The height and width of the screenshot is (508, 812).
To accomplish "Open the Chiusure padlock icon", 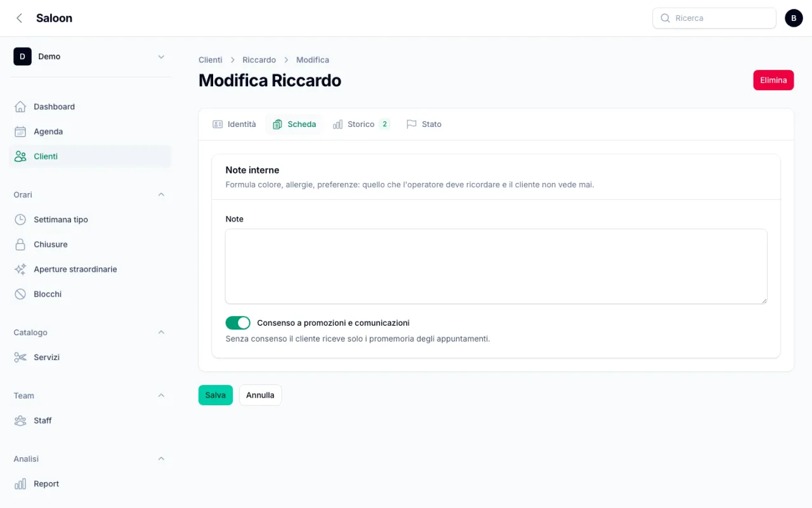I will 20,244.
